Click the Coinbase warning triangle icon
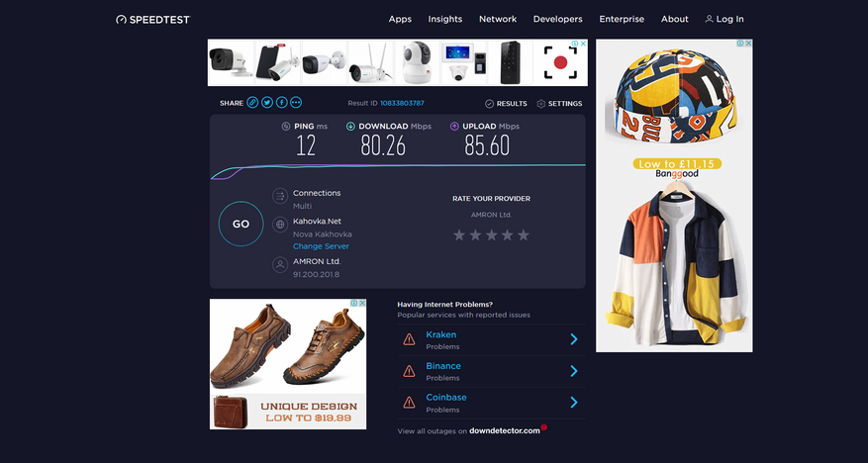The image size is (868, 463). point(409,402)
